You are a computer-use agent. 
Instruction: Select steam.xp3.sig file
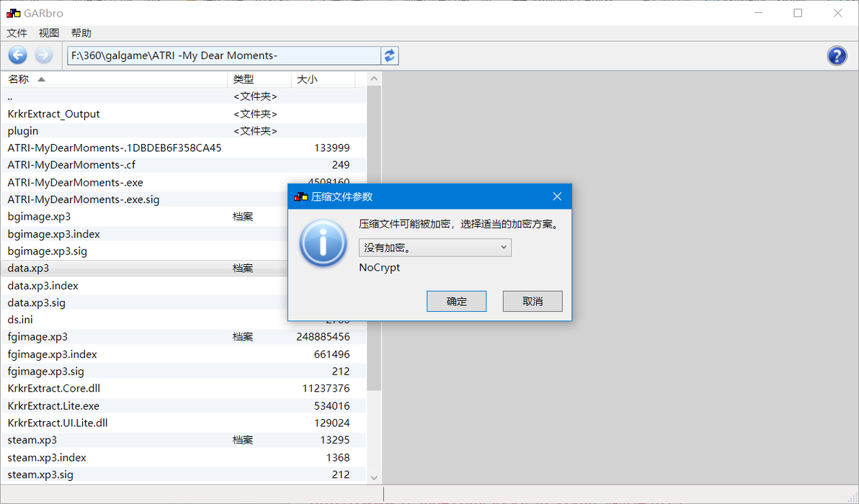184,474
